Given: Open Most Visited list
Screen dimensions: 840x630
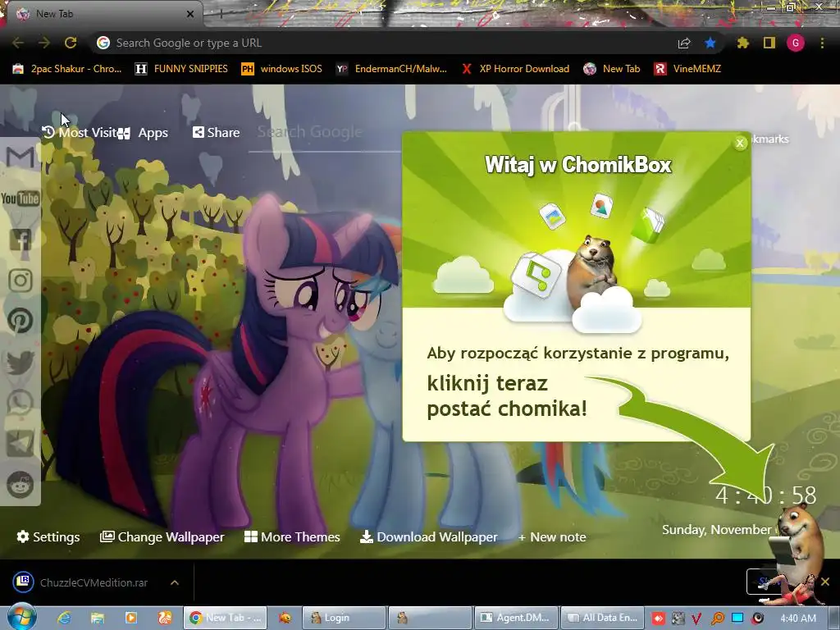Looking at the screenshot, I should pyautogui.click(x=80, y=132).
